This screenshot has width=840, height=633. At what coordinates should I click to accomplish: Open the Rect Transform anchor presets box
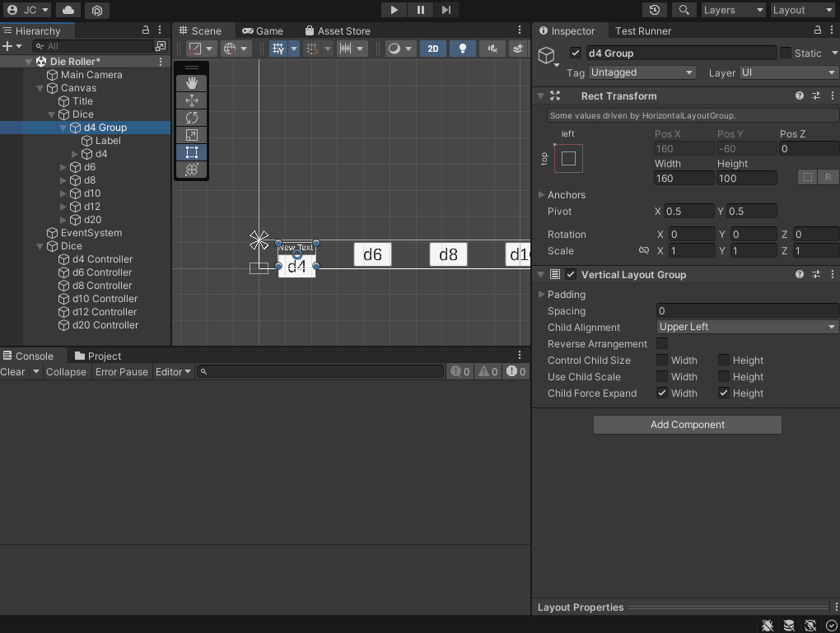(x=568, y=159)
